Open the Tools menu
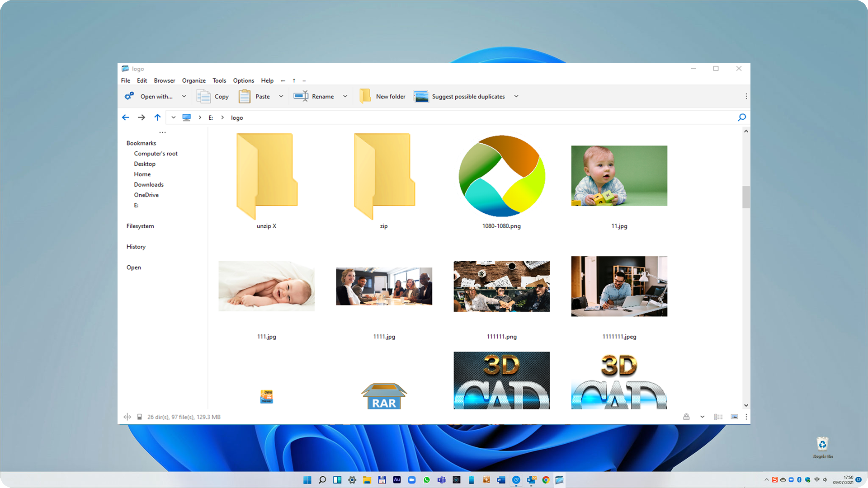 (219, 80)
